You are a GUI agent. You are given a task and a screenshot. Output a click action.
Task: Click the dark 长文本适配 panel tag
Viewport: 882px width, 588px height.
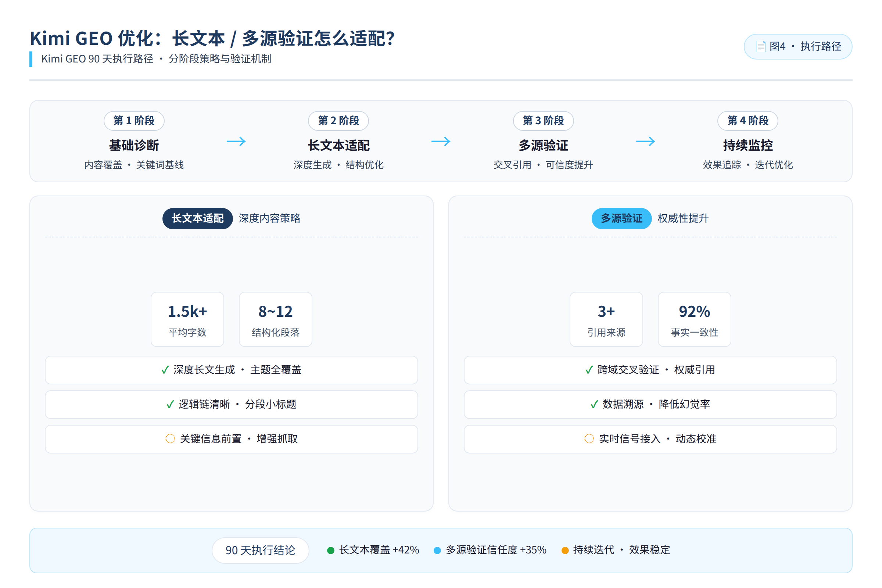click(198, 219)
